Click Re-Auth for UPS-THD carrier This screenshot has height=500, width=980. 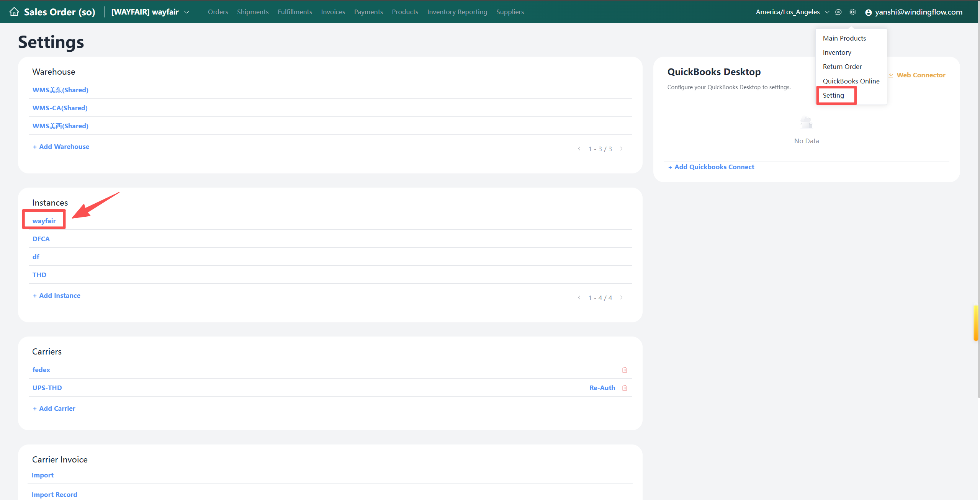602,388
